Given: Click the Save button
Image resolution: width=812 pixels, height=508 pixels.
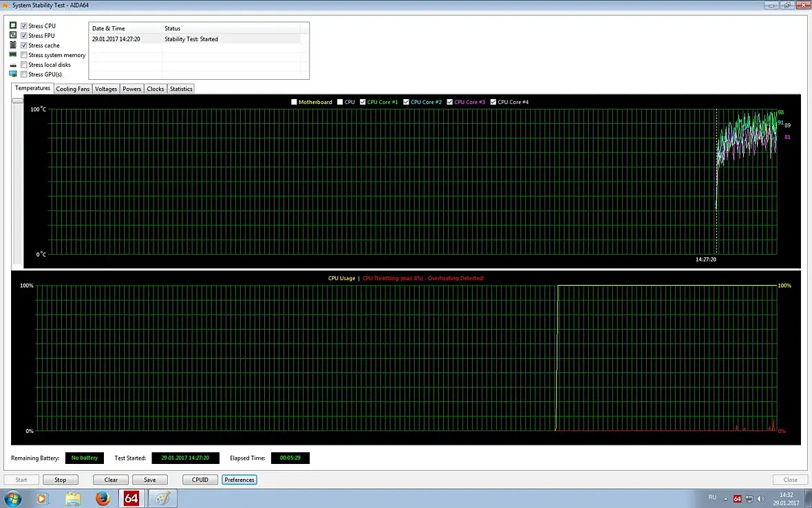Looking at the screenshot, I should pyautogui.click(x=149, y=480).
